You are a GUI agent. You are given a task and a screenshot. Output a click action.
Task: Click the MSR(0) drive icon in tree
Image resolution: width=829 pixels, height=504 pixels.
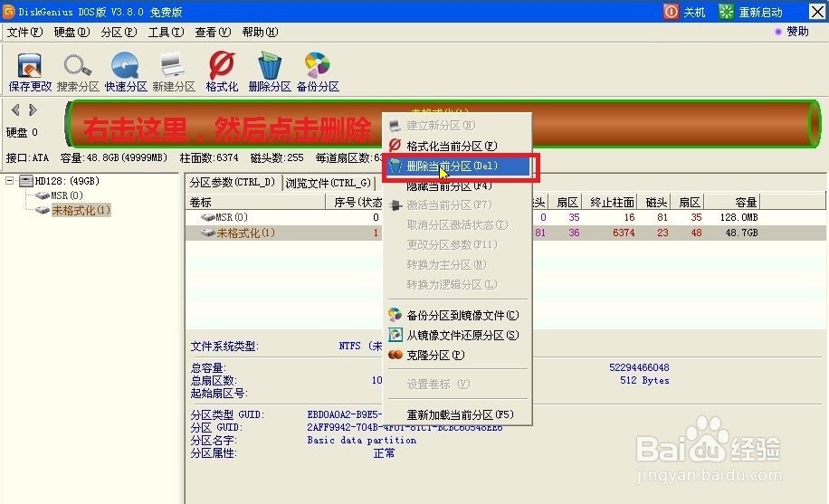pos(43,195)
